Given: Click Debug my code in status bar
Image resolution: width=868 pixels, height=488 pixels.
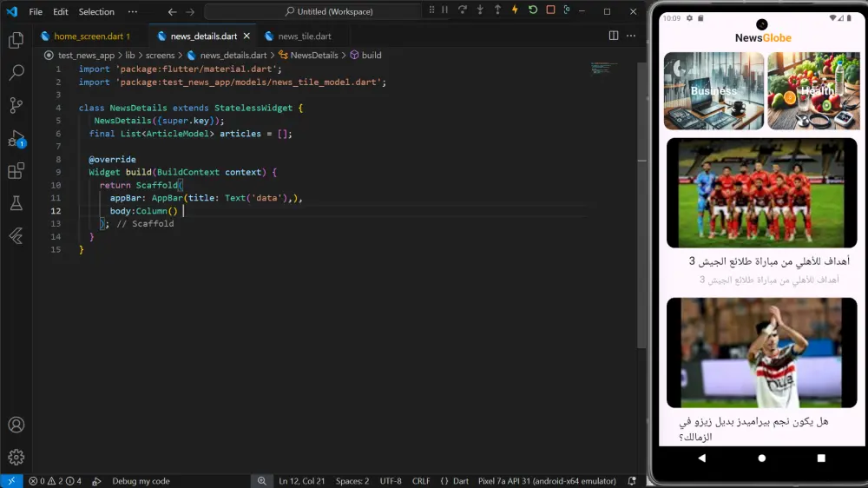Looking at the screenshot, I should (x=140, y=481).
